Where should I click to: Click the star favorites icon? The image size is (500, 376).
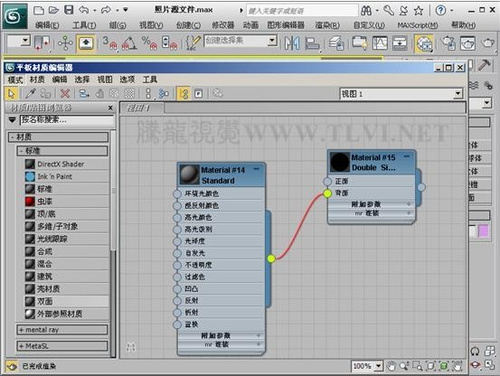418,11
